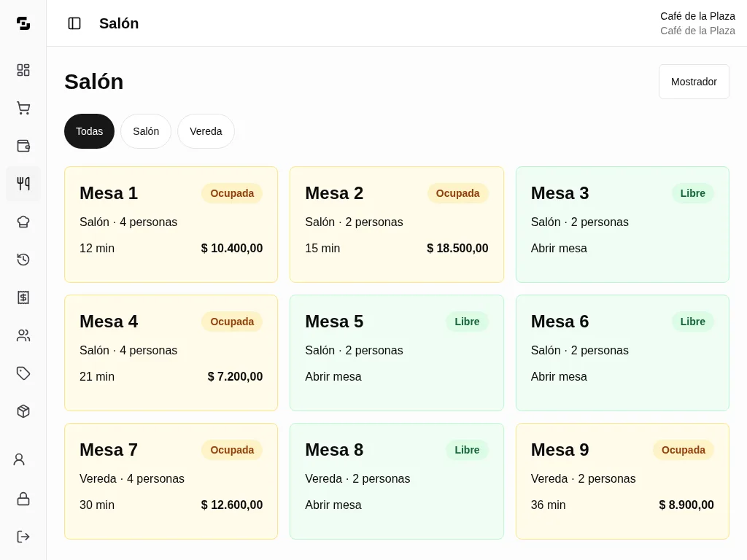This screenshot has height=560, width=747.
Task: Click the Ocupada badge on Mesa 4
Action: pyautogui.click(x=232, y=322)
